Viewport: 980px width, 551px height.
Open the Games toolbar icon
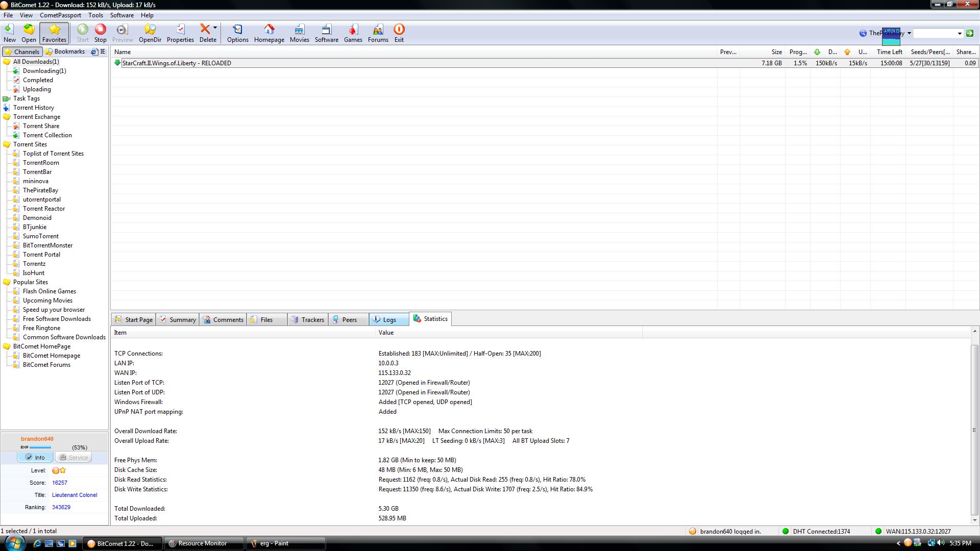pyautogui.click(x=353, y=33)
